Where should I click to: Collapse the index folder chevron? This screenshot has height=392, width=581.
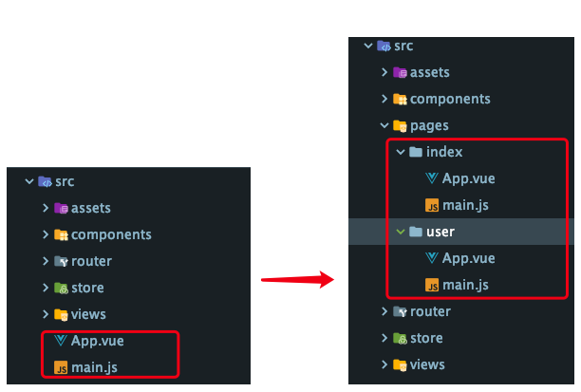click(401, 152)
